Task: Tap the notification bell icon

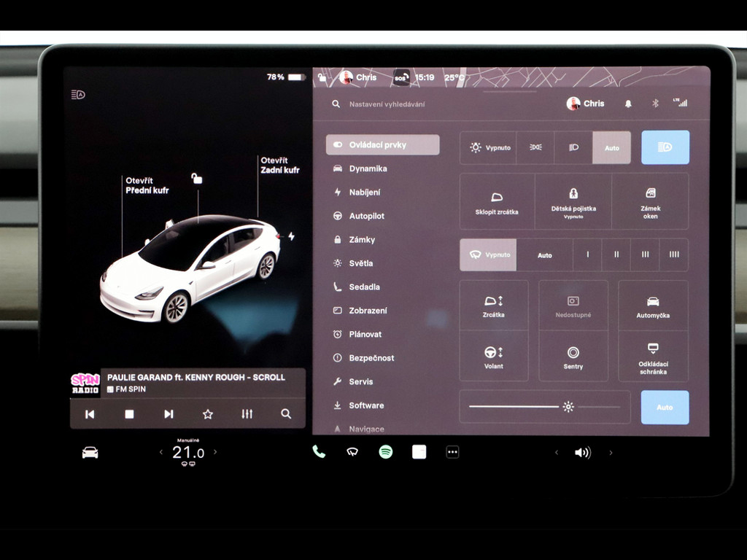Action: [628, 104]
